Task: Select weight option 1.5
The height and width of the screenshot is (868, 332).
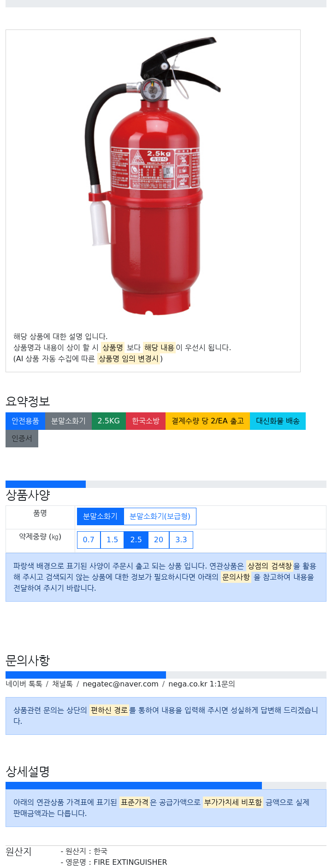Action: [x=113, y=540]
